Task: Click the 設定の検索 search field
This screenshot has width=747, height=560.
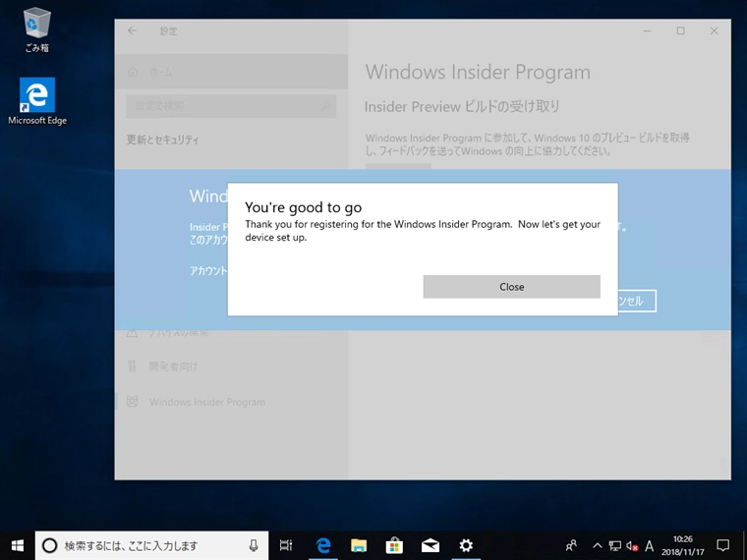Action: click(231, 106)
